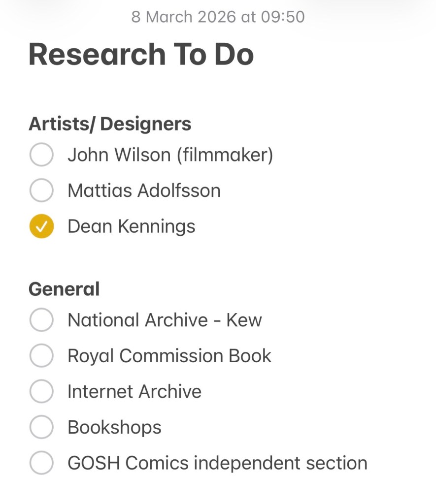Click the Royal Commission Book text

pos(169,356)
